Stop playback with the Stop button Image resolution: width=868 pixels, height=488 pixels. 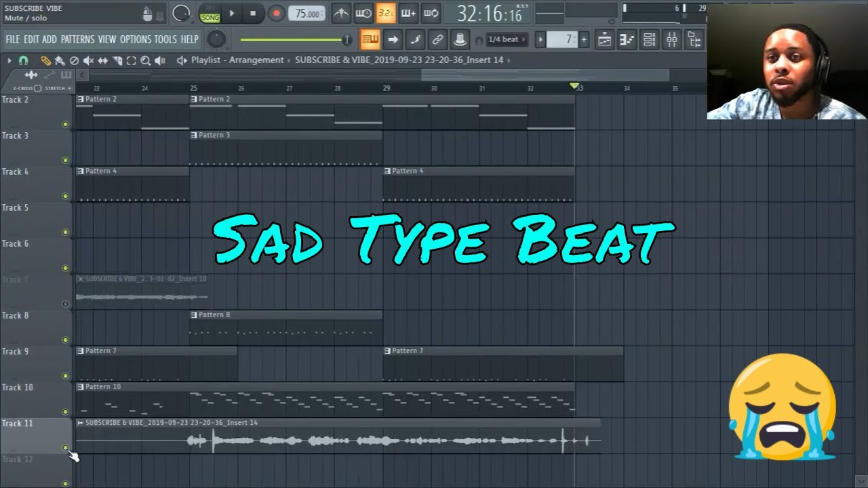click(253, 13)
